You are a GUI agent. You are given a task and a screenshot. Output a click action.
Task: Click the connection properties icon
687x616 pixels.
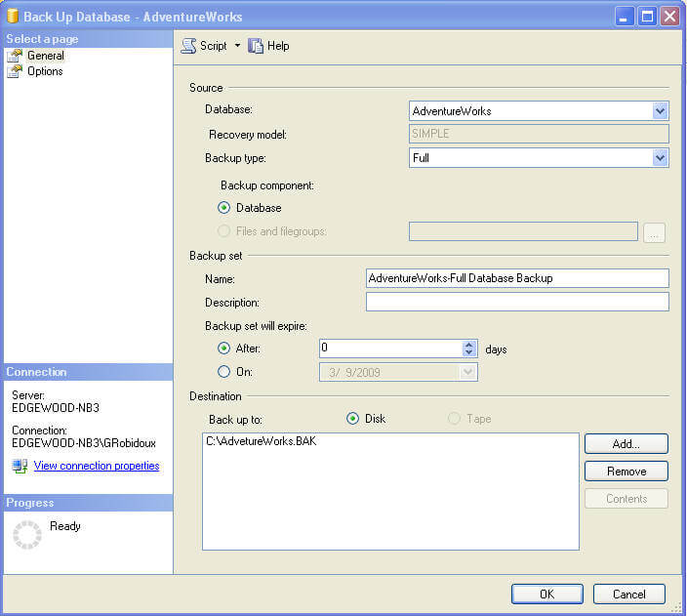point(20,467)
